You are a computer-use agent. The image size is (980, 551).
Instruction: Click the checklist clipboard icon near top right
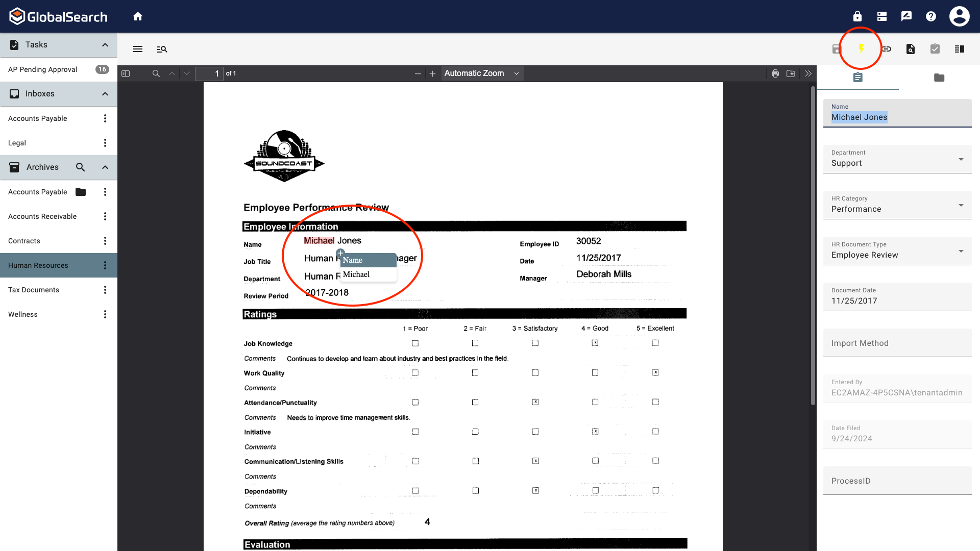coord(935,48)
